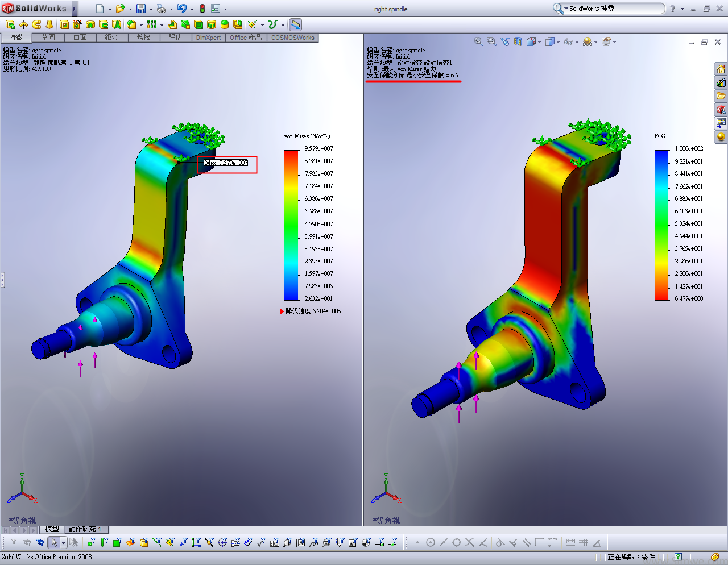
Task: Click the Dome green icon
Action: tap(225, 24)
